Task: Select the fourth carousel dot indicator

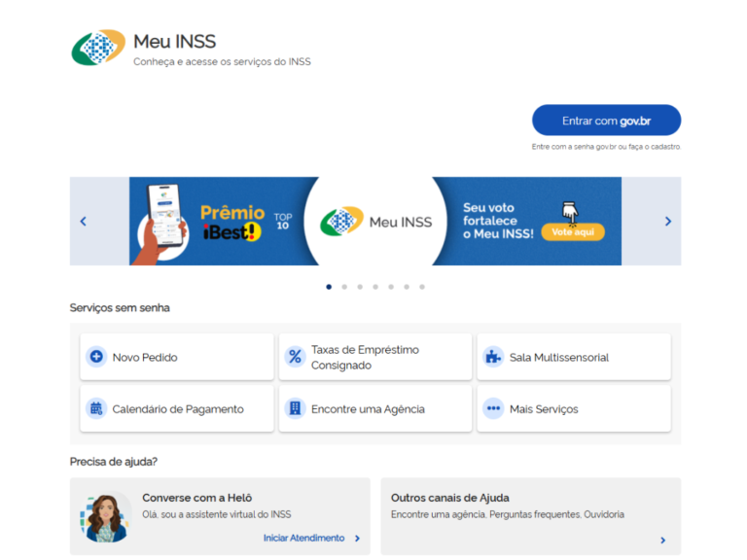Action: pos(375,287)
